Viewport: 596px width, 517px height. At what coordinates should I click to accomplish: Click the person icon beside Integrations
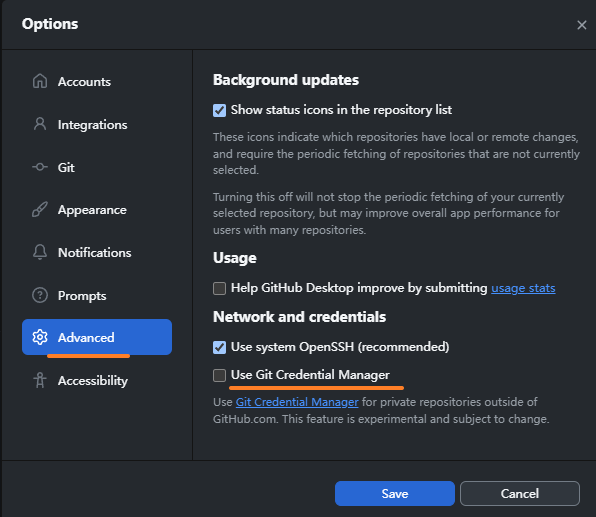(40, 124)
